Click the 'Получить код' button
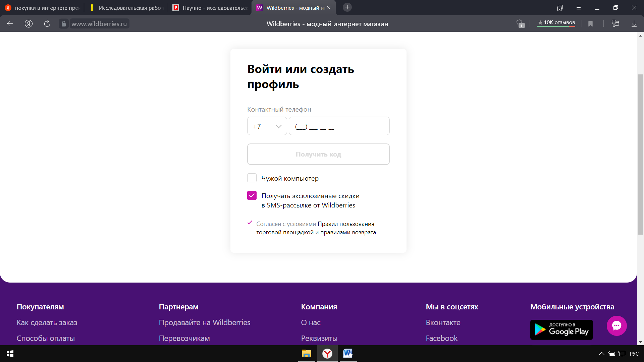The image size is (644, 362). pos(318,154)
